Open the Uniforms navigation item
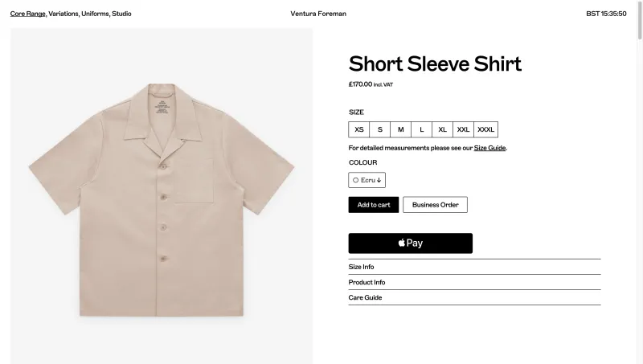Screen dimensions: 643x364 coord(95,14)
